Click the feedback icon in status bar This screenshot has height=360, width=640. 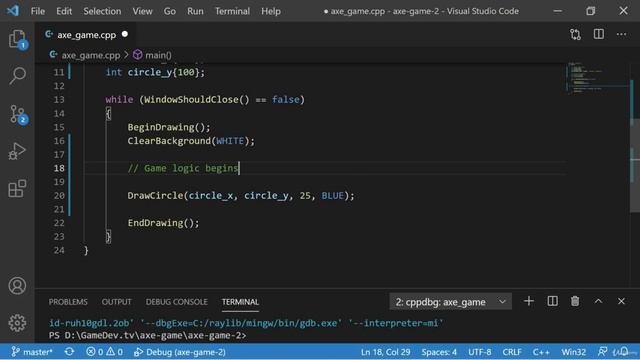602,352
